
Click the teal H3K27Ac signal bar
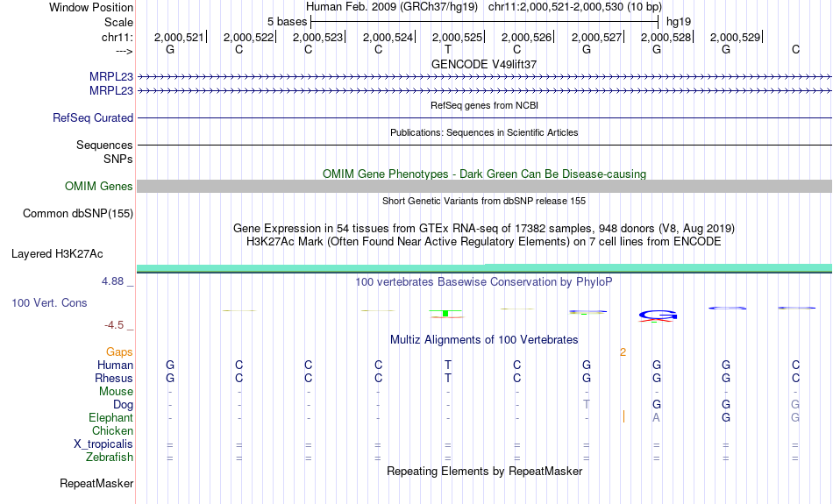coord(485,268)
